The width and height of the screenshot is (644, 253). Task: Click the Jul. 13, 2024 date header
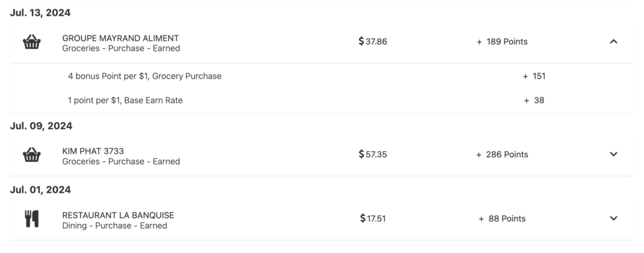click(40, 13)
